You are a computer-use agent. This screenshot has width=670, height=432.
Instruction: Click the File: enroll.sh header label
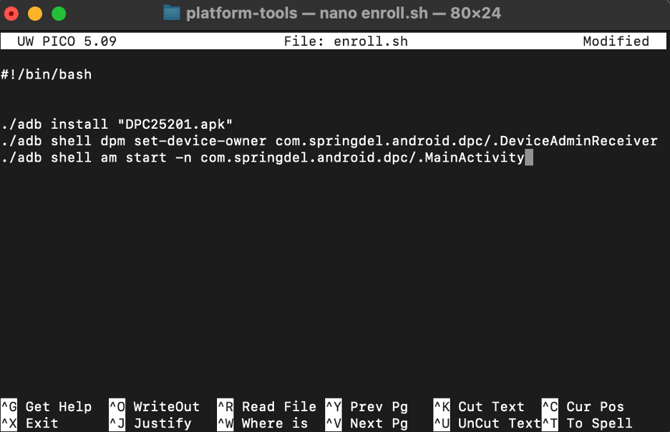[x=346, y=41]
